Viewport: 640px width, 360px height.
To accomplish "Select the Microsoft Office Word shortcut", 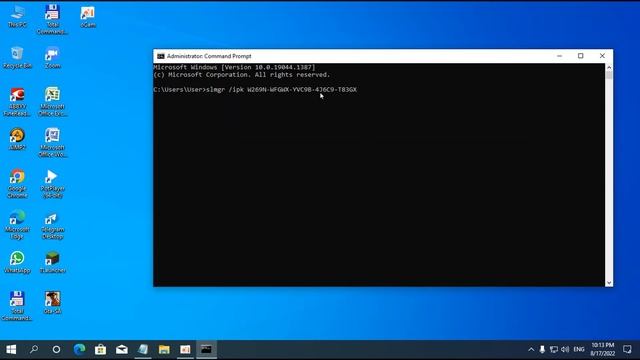I will 52,143.
